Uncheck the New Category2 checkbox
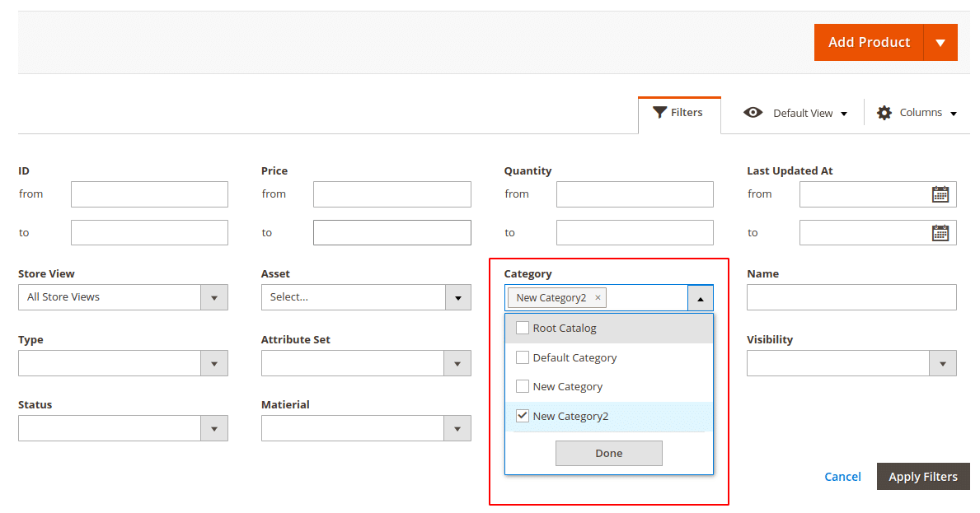Viewport: 980px width, 513px height. click(x=523, y=416)
